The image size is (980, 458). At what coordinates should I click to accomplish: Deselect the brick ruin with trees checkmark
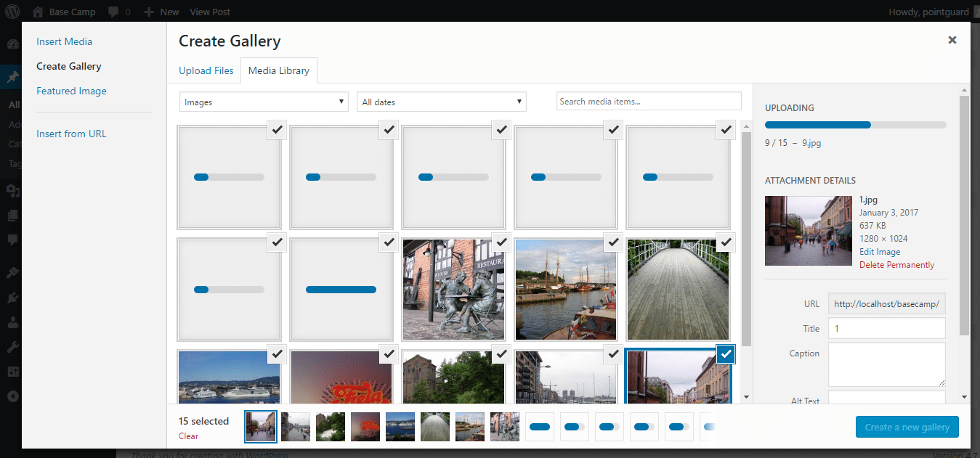pos(501,353)
